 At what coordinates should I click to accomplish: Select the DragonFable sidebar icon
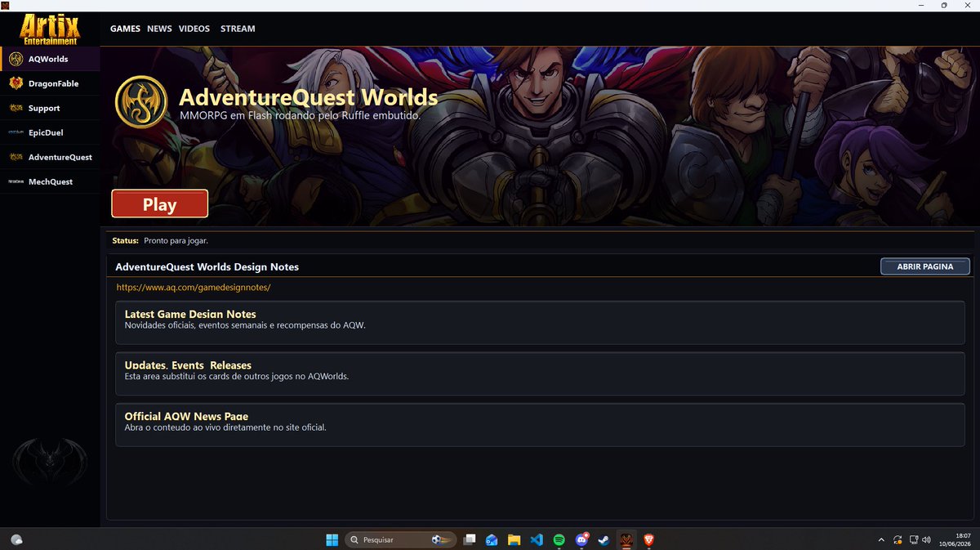[x=16, y=83]
